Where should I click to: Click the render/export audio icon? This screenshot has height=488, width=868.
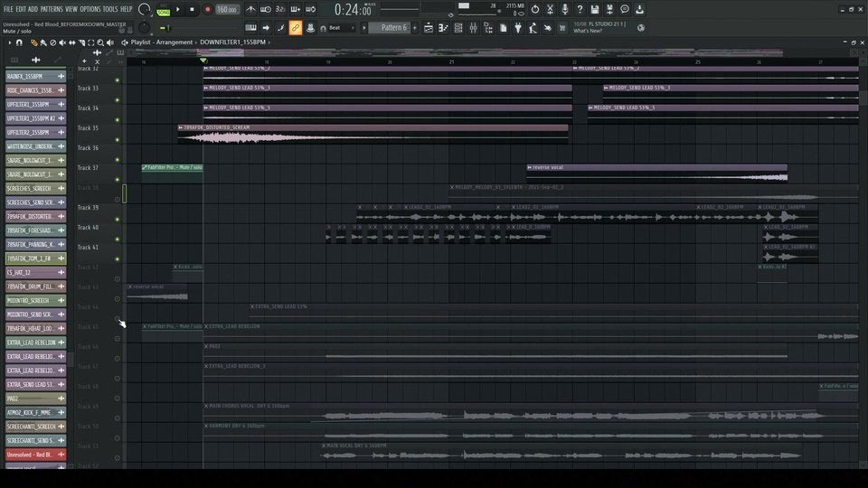(609, 9)
